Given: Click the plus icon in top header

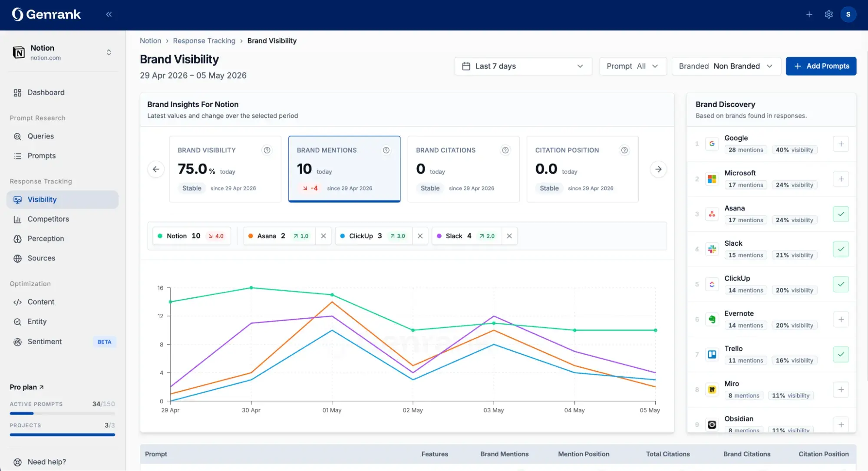Looking at the screenshot, I should coord(809,14).
